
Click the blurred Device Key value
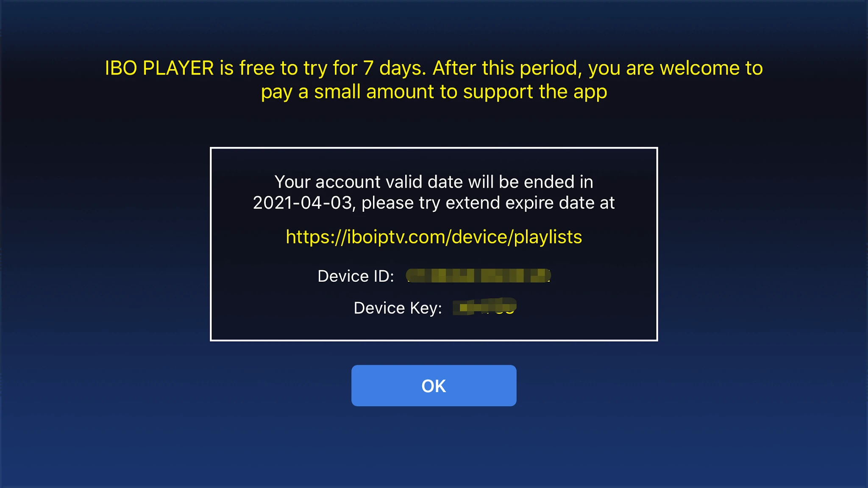[484, 306]
